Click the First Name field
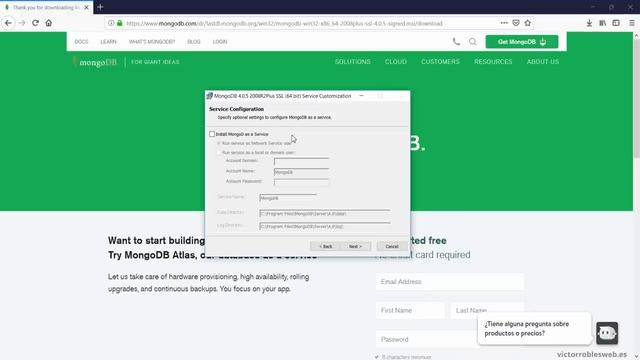640x360 pixels. click(x=411, y=311)
